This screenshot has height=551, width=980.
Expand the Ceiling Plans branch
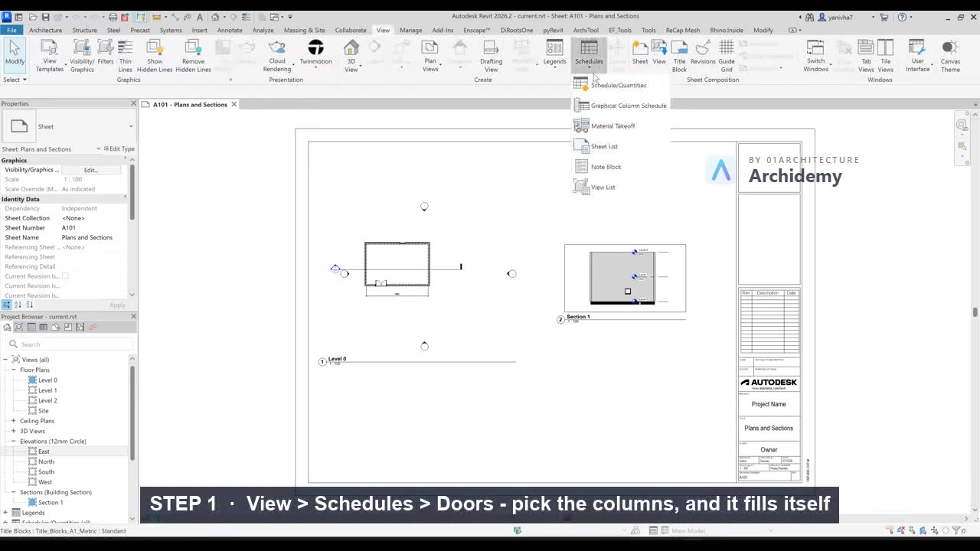point(13,421)
